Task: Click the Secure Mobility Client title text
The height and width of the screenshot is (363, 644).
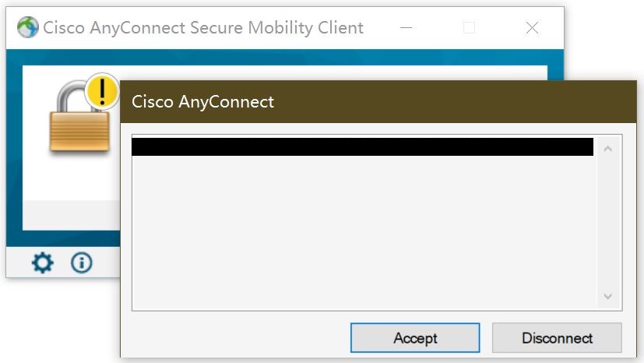Action: tap(203, 28)
